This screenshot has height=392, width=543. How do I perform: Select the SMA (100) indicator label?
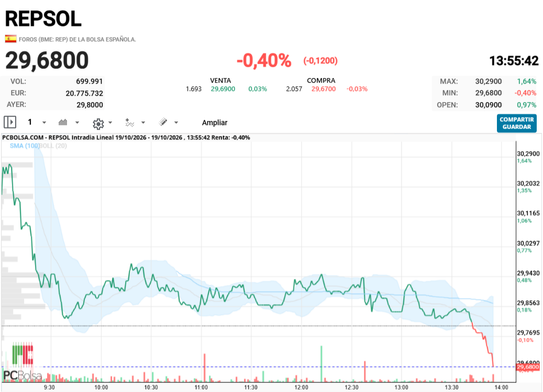(x=24, y=145)
